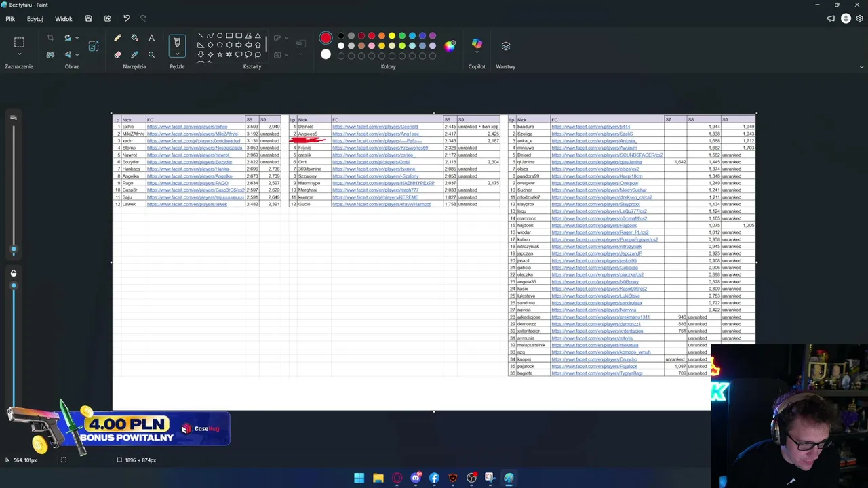Expand the selection tool options dropdown
The height and width of the screenshot is (488, 868).
pos(19,54)
